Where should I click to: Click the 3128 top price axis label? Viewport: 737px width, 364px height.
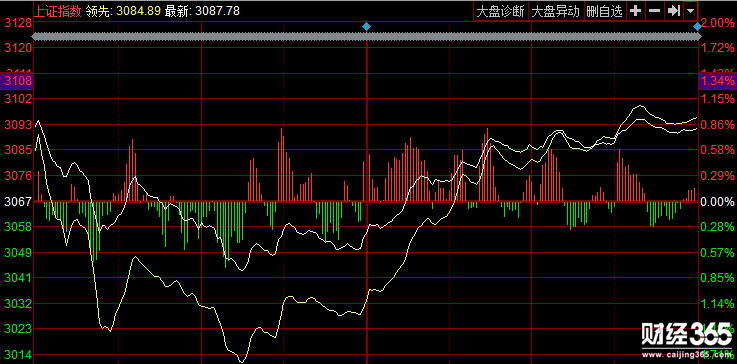18,23
